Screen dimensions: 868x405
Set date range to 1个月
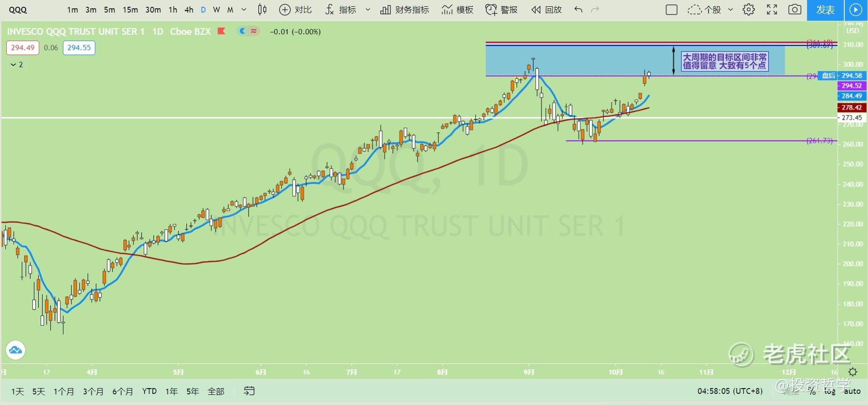[x=64, y=391]
